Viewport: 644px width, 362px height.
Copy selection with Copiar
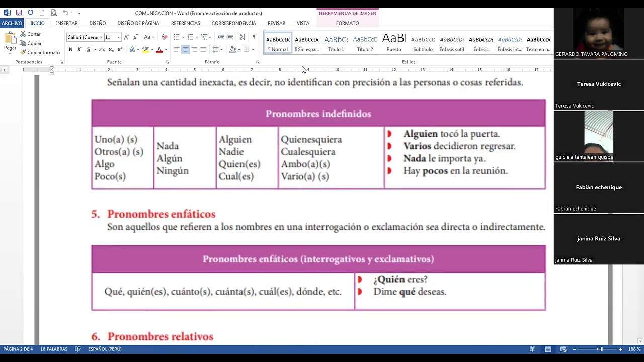(31, 43)
